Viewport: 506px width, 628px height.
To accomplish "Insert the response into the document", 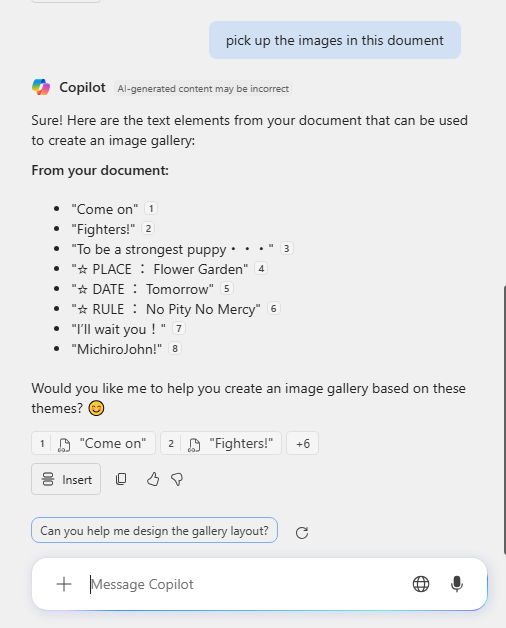I will (66, 479).
